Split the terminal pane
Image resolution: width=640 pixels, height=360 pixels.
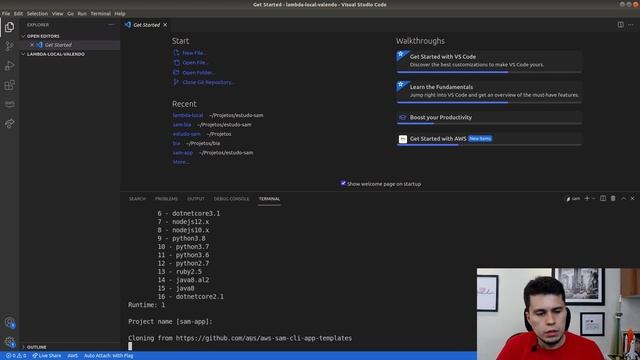point(603,198)
